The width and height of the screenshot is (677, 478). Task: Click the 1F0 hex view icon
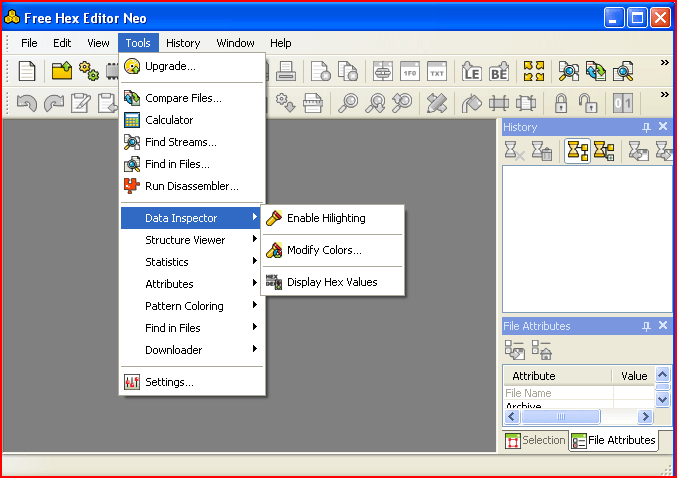(410, 71)
